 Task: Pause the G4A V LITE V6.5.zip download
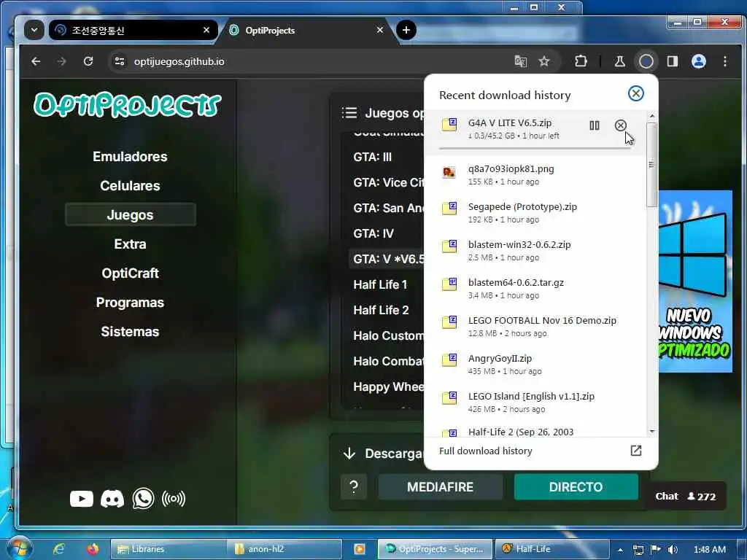[x=594, y=125]
